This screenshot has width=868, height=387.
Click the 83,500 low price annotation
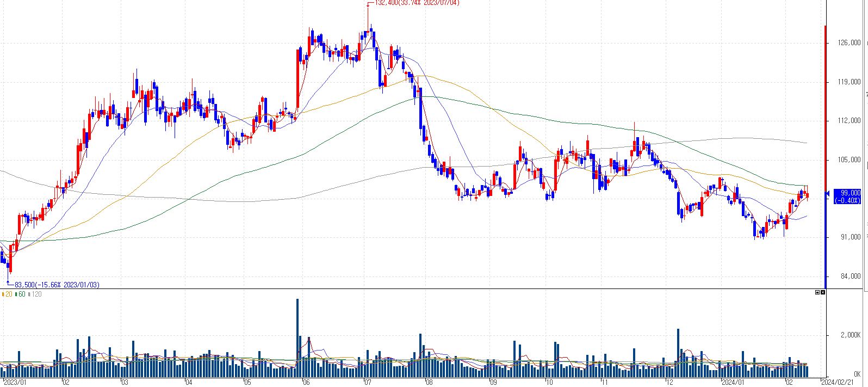(x=57, y=285)
